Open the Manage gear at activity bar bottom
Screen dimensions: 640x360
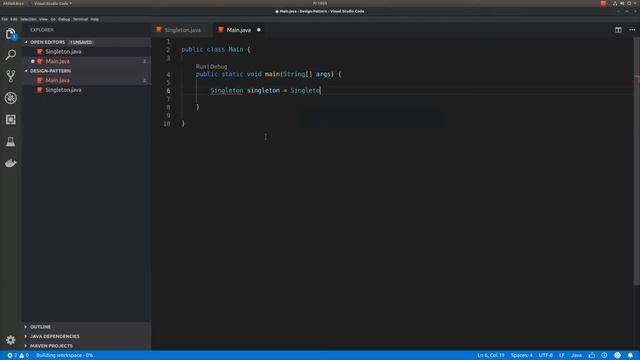tap(11, 340)
